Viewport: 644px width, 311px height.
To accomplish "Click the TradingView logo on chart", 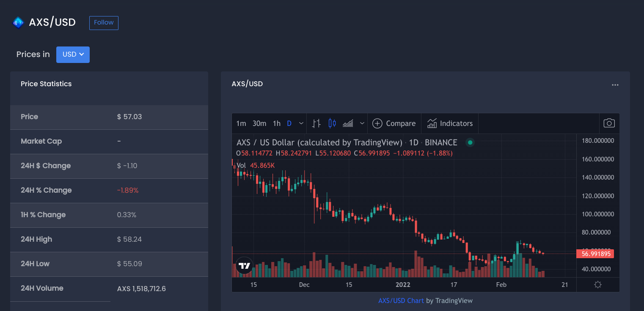I will click(244, 266).
